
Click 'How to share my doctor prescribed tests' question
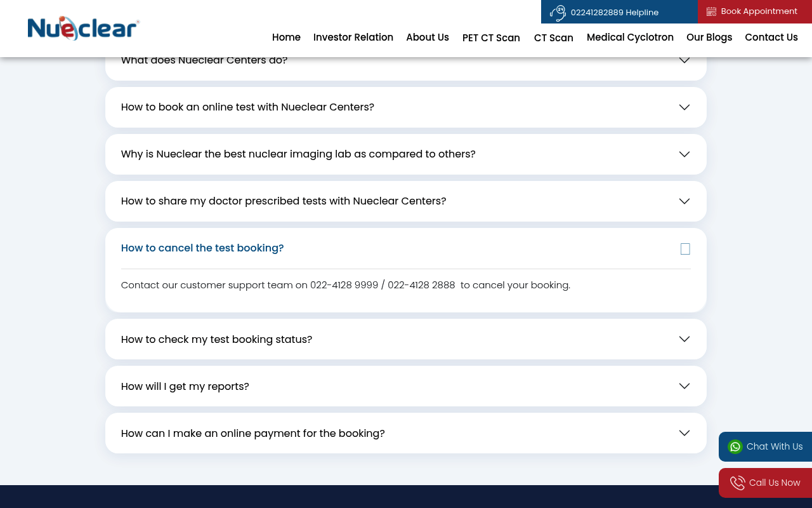pyautogui.click(x=284, y=201)
